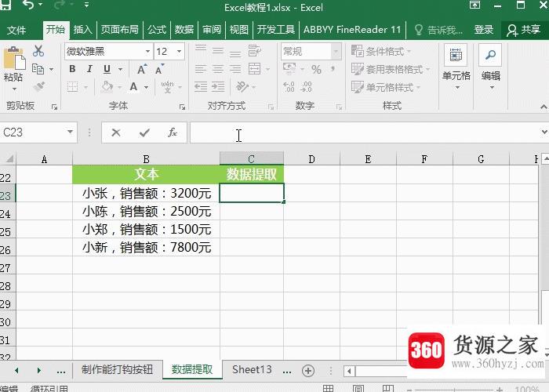Image resolution: width=549 pixels, height=392 pixels.
Task: Switch to the 插入 Insert tab
Action: (x=82, y=30)
